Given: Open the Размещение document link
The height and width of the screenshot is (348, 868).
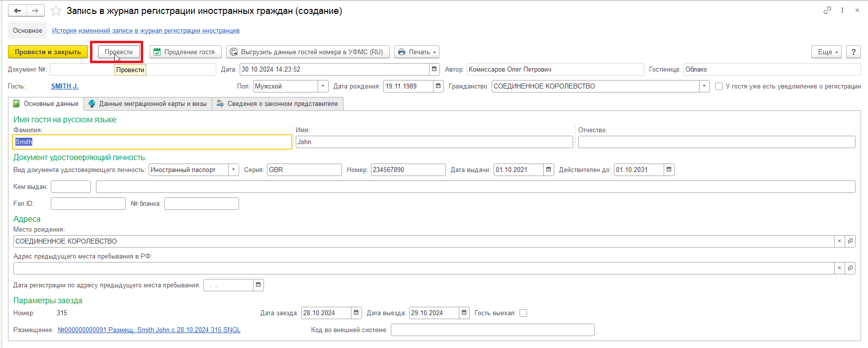Looking at the screenshot, I should coord(149,330).
